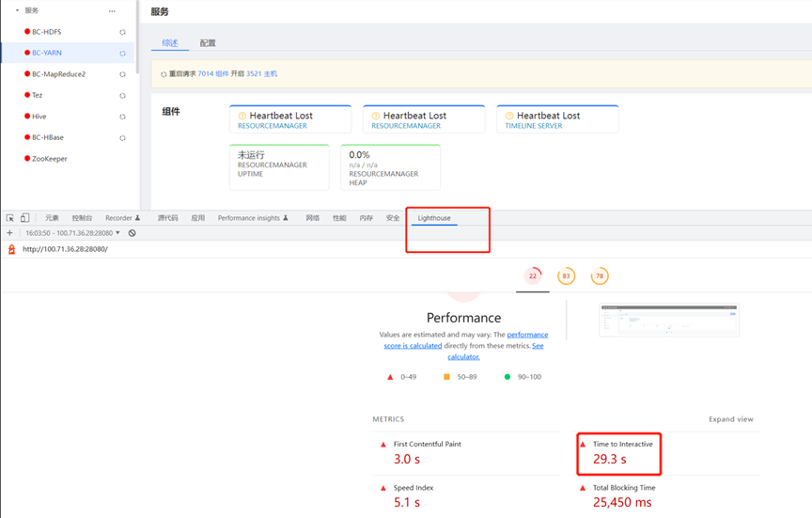
Task: Open the 网络 DevTools tab
Action: pos(312,218)
